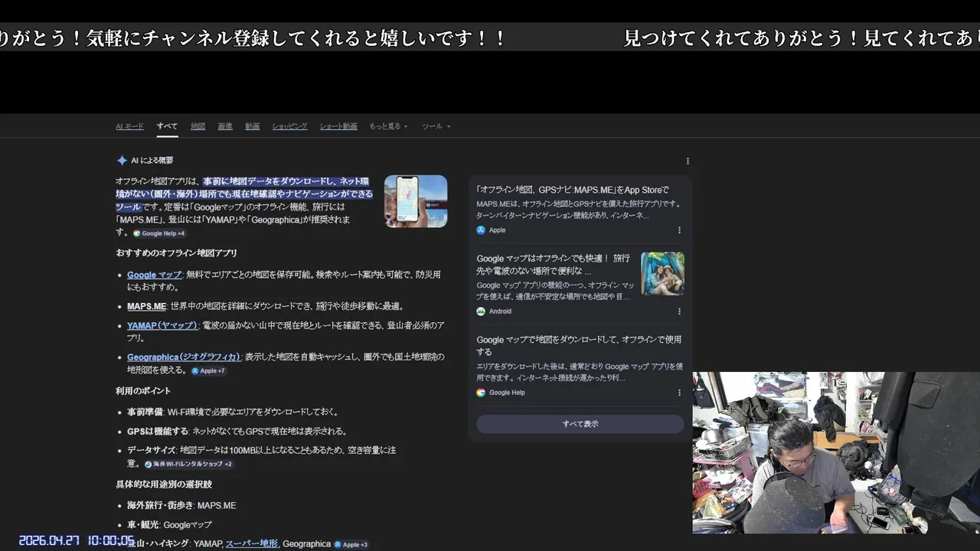Open AI overview three-dot options menu
The height and width of the screenshot is (551, 980).
tap(688, 161)
